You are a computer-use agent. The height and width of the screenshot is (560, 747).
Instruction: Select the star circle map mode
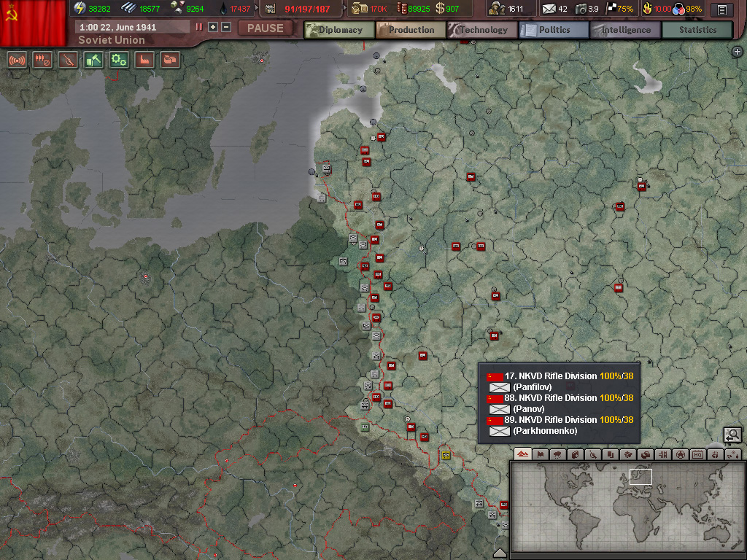[681, 454]
